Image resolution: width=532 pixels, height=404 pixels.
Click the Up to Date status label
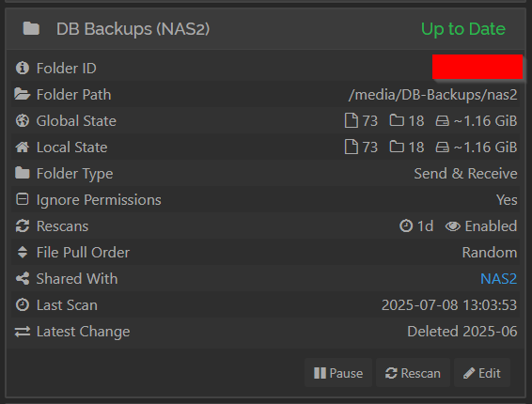(463, 29)
